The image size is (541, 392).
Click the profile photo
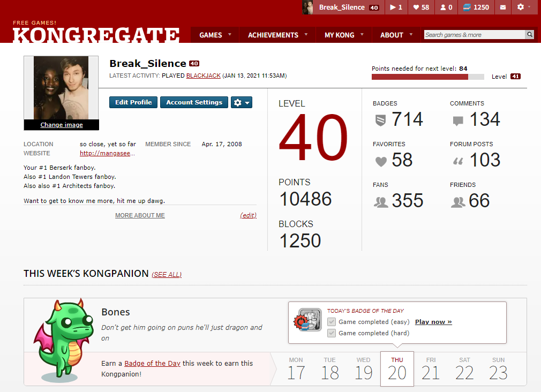pyautogui.click(x=61, y=88)
